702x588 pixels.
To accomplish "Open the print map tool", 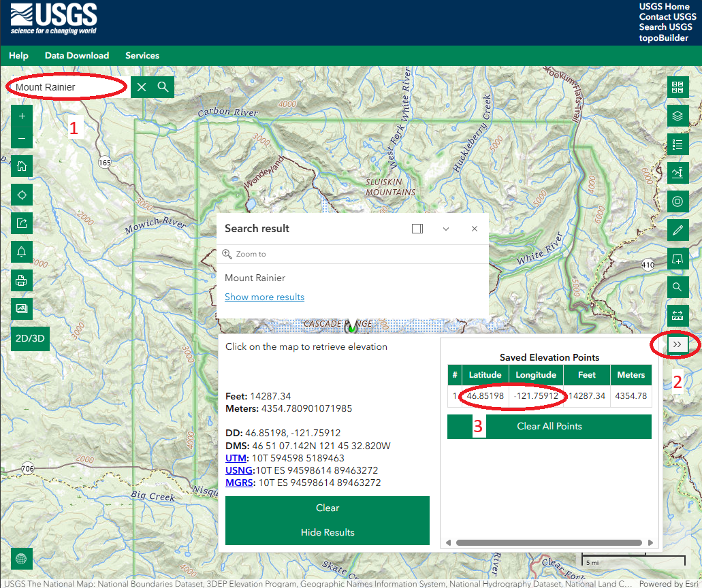I will click(22, 280).
